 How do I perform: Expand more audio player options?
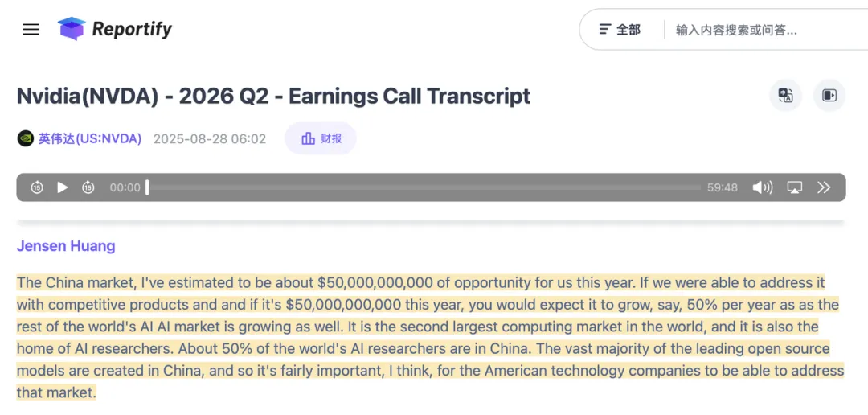point(824,187)
